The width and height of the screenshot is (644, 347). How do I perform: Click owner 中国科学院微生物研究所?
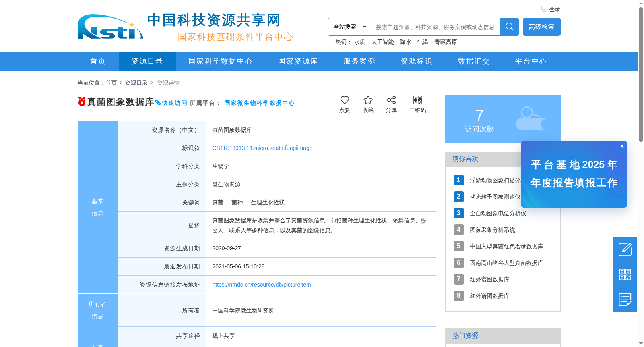point(243,310)
